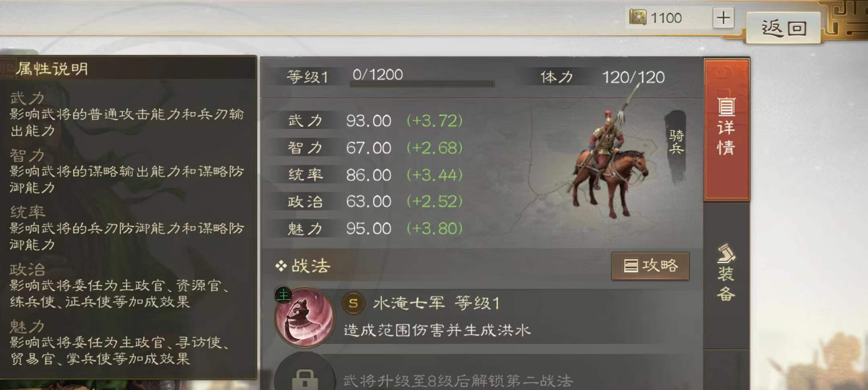
Task: Click the 智力 attribute row
Action: point(367,148)
